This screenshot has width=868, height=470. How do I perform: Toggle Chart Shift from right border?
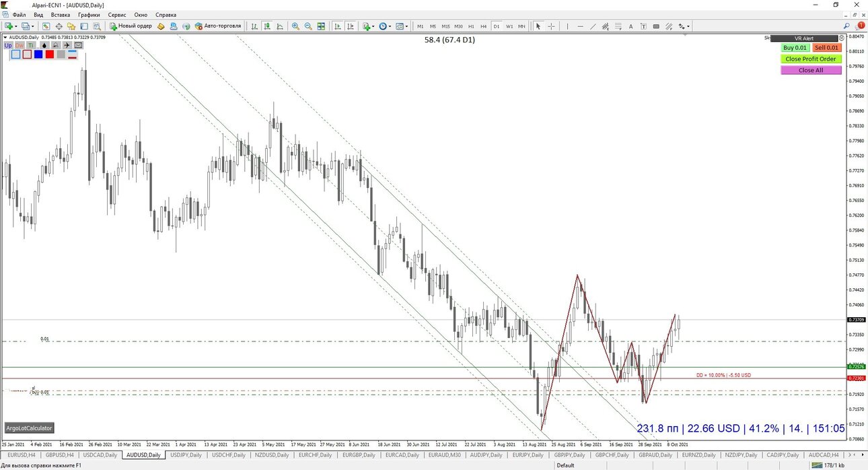click(351, 26)
